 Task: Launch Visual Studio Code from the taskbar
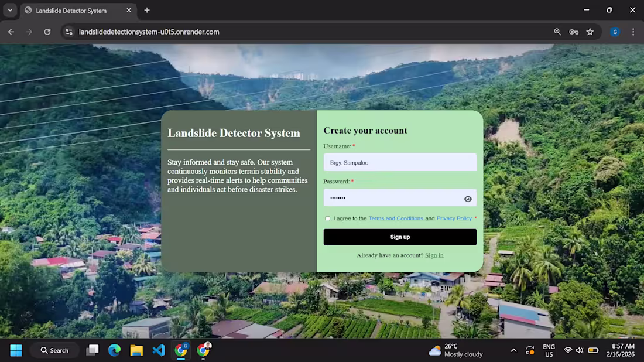159,350
